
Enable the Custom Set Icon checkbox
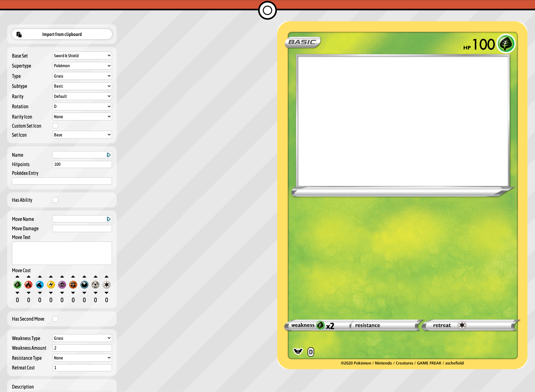pyautogui.click(x=55, y=126)
